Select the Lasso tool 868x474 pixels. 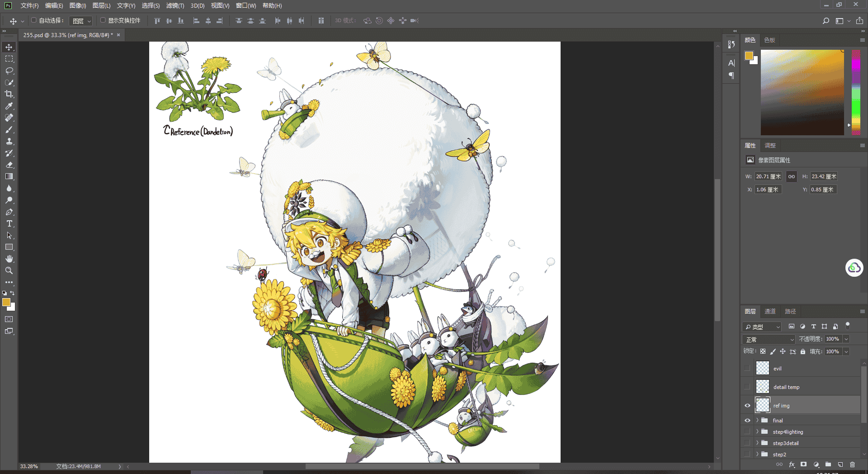[x=9, y=71]
